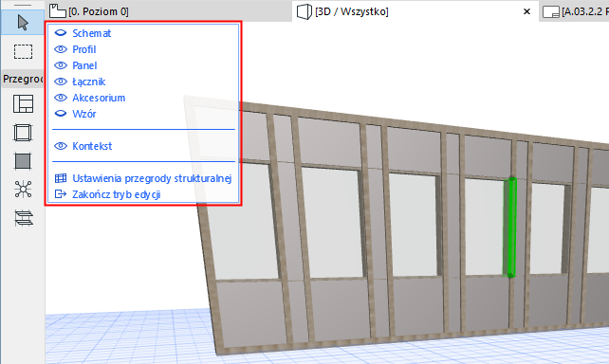Toggle visibility of Wzór

[61, 114]
